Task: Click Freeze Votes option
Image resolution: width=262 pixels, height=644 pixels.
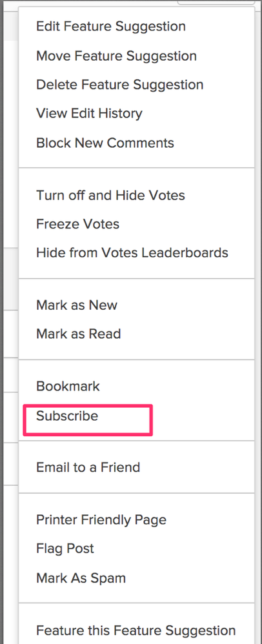Action: (77, 225)
